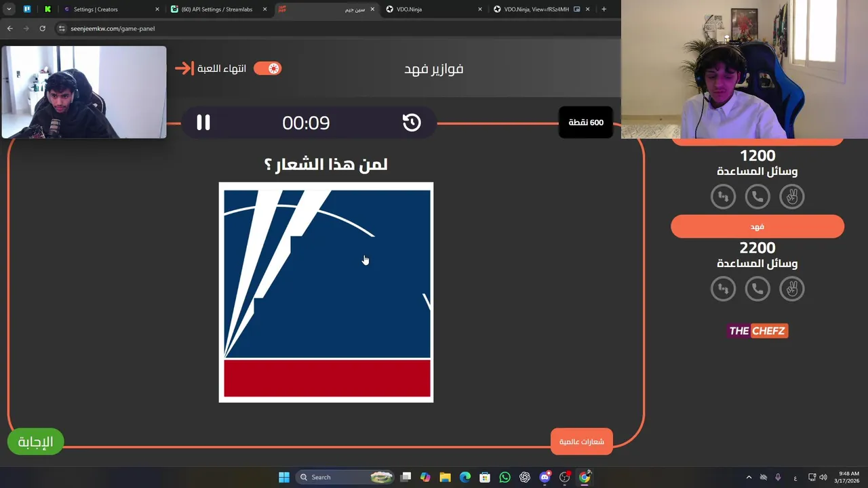
Task: Open Copilot from the taskbar
Action: (425, 477)
